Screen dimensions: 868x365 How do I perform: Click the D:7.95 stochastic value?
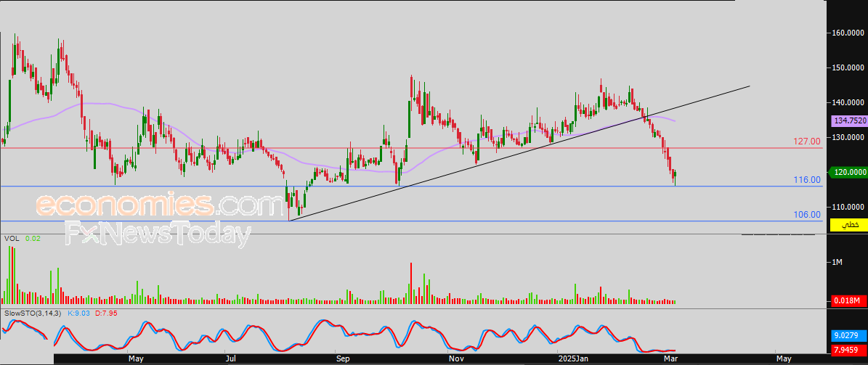click(x=105, y=313)
